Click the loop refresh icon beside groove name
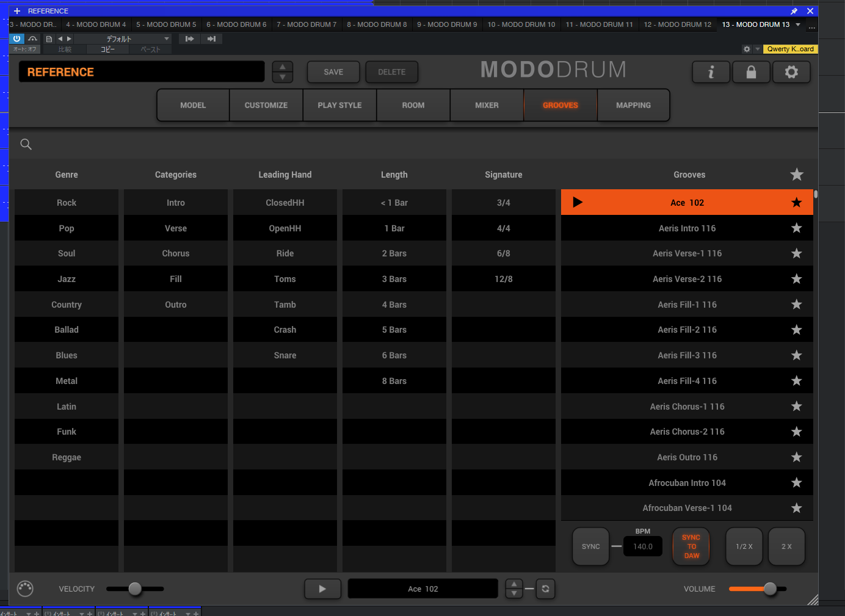Screen dimensions: 845x616 pyautogui.click(x=545, y=589)
